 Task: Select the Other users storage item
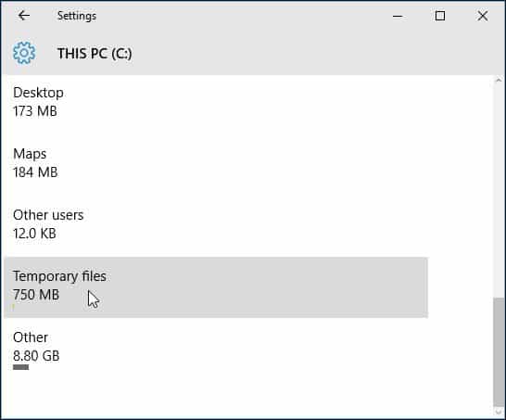pyautogui.click(x=216, y=226)
